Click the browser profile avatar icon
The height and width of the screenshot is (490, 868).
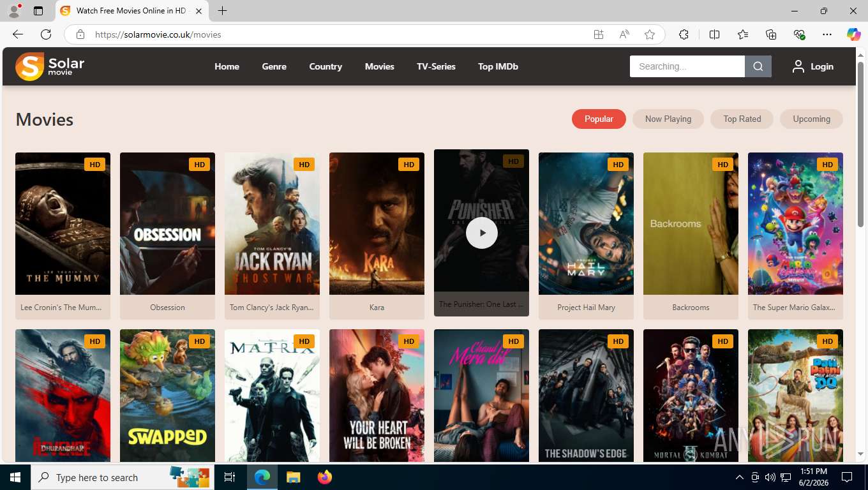click(x=14, y=11)
